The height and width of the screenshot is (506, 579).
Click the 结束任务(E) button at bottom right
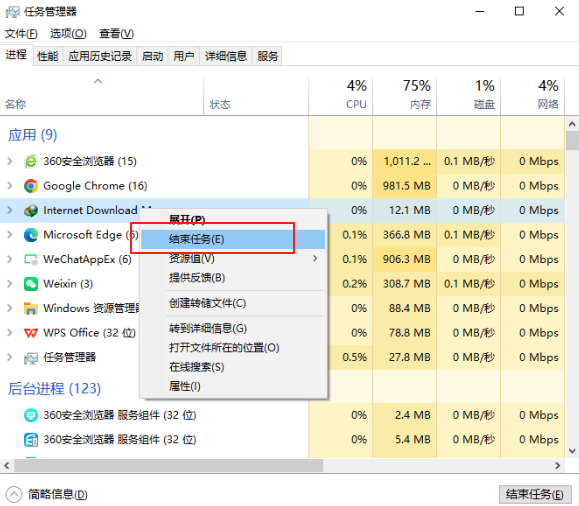tap(535, 494)
